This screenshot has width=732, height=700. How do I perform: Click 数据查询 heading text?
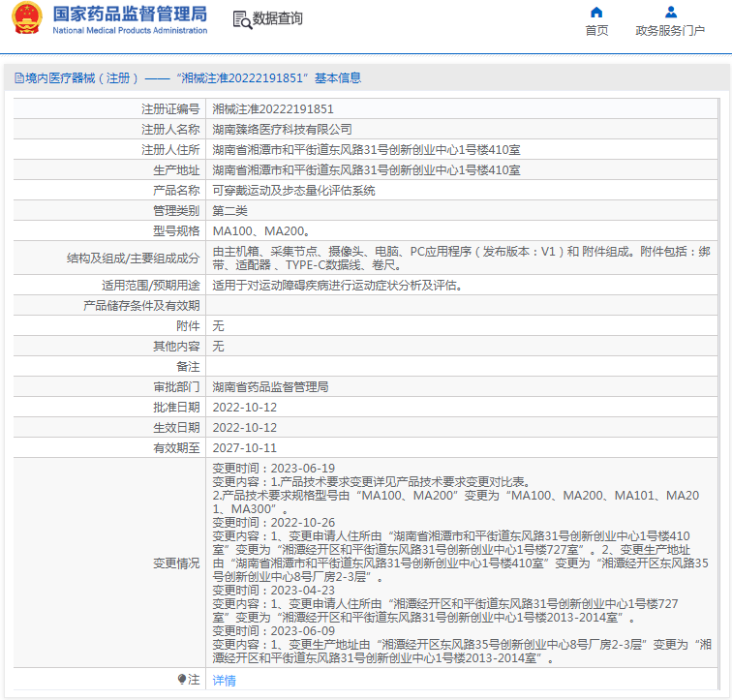coord(278,18)
